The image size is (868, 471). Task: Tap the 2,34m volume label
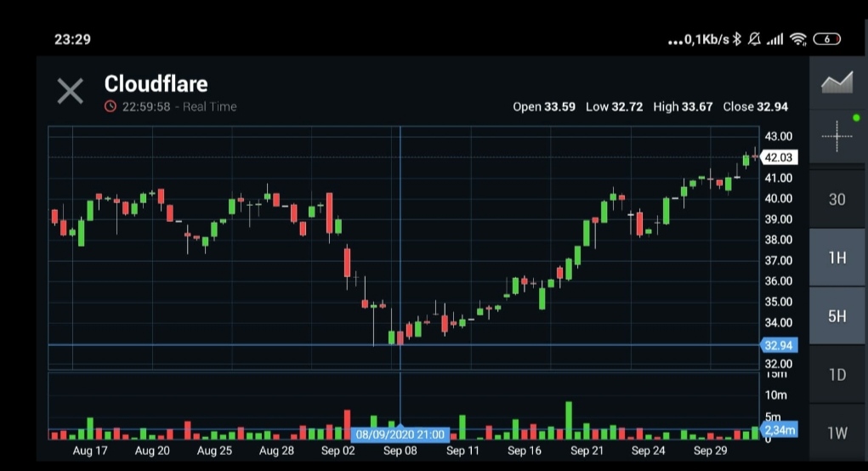click(779, 430)
